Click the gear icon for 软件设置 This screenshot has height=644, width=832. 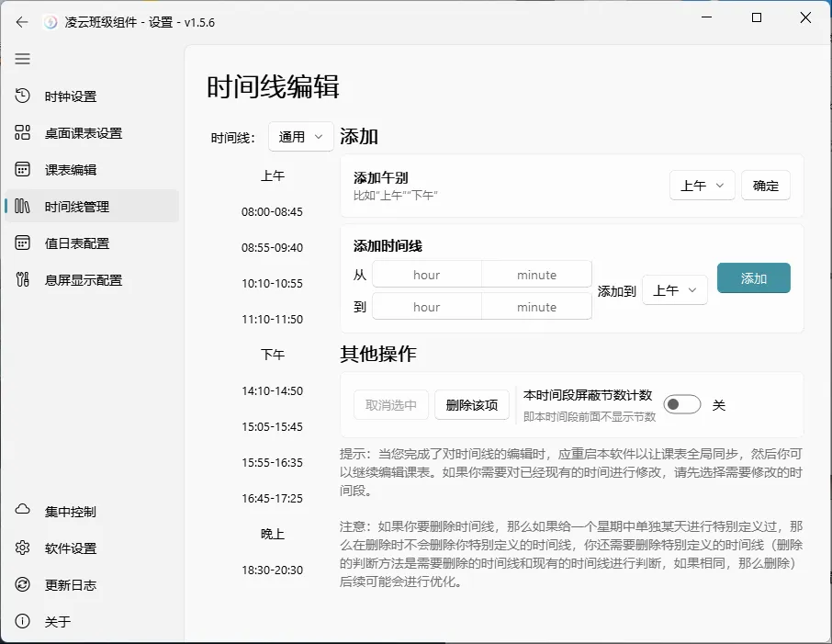click(22, 548)
